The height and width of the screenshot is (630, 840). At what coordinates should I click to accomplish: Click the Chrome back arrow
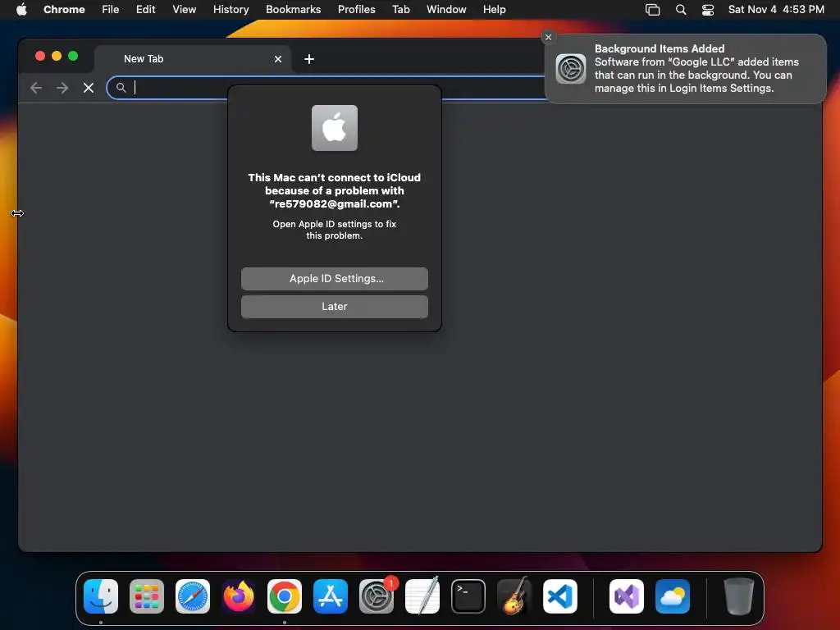[36, 88]
